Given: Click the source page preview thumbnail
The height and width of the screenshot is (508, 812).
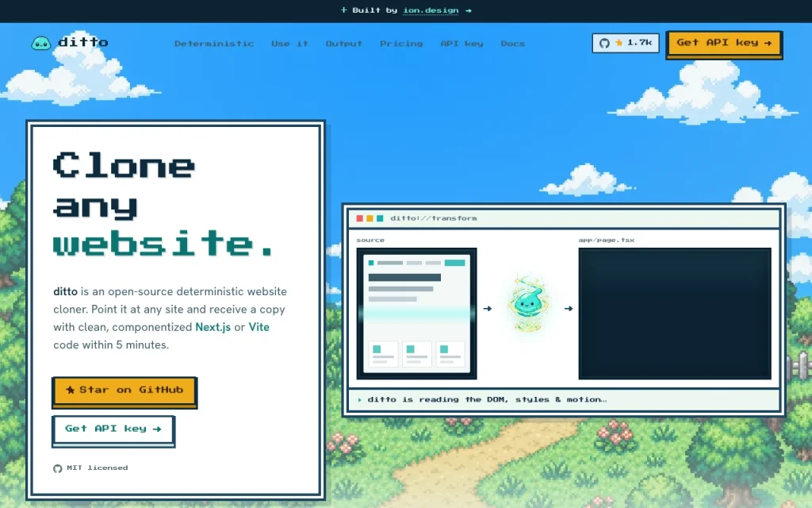Looking at the screenshot, I should point(416,314).
